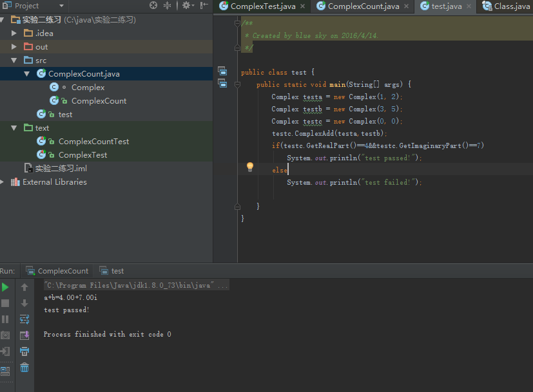Click the 'Process finished with exit code 0' line
Viewport: 533px width, 392px height.
pos(108,334)
